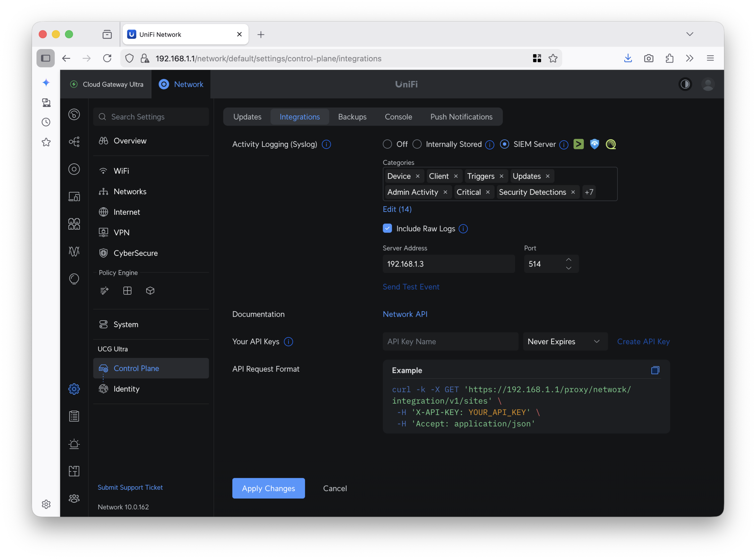
Task: Click the Apply Changes button
Action: pos(268,488)
